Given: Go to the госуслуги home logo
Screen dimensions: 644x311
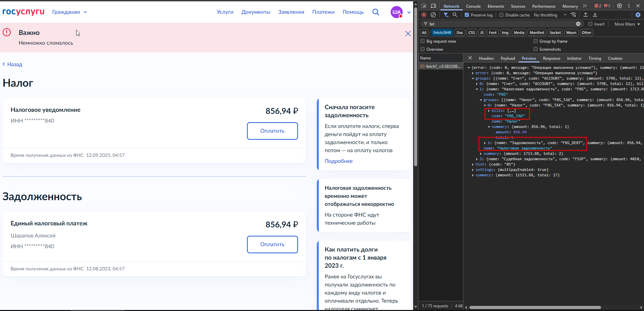Looking at the screenshot, I should [23, 12].
